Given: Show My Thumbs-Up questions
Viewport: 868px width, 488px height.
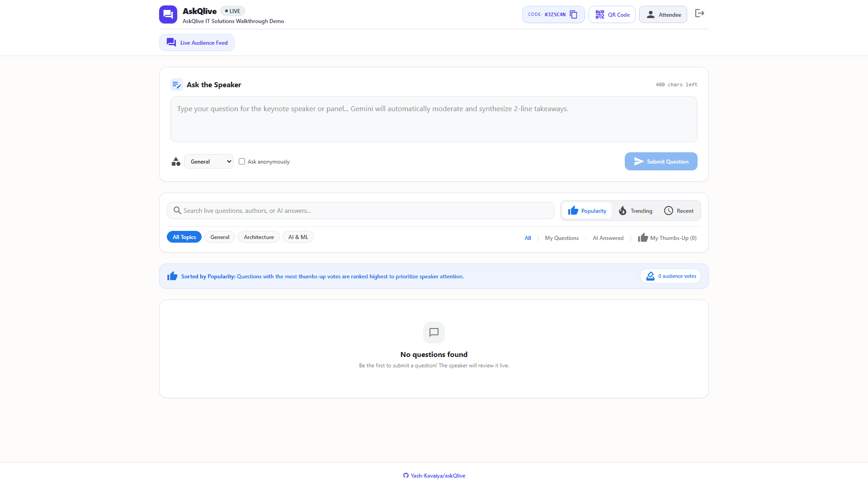Looking at the screenshot, I should 667,238.
